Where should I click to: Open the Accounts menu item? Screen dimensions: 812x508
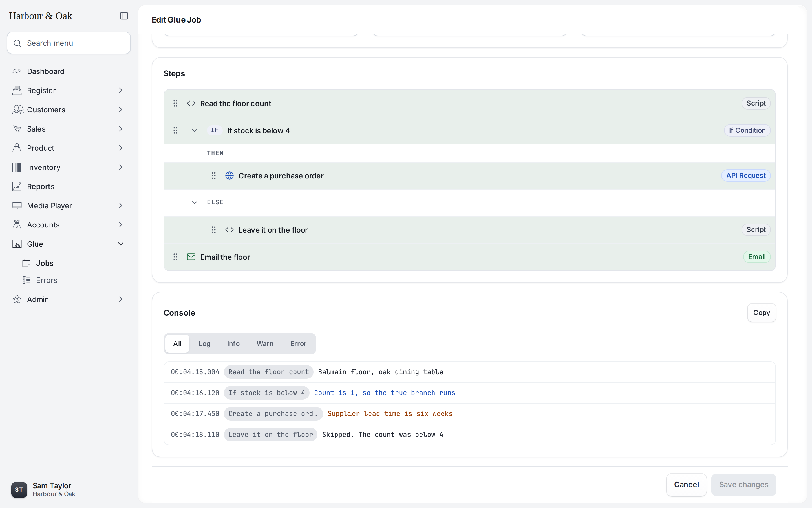[x=69, y=225]
